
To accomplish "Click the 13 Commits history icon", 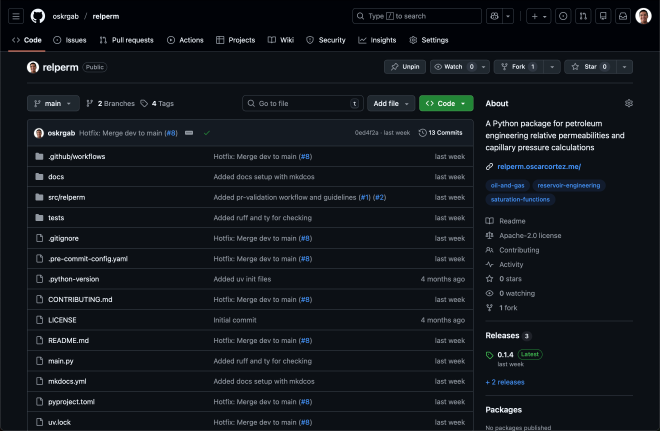I will click(422, 133).
